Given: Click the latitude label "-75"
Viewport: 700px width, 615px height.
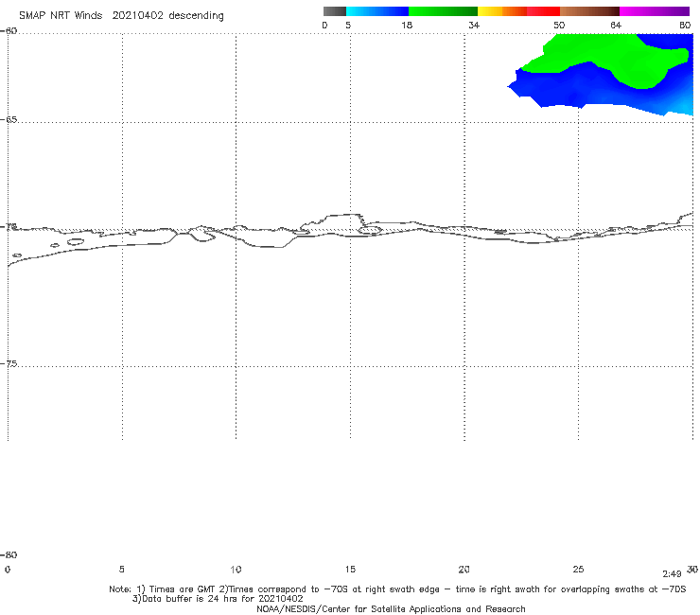Looking at the screenshot, I should [9, 363].
